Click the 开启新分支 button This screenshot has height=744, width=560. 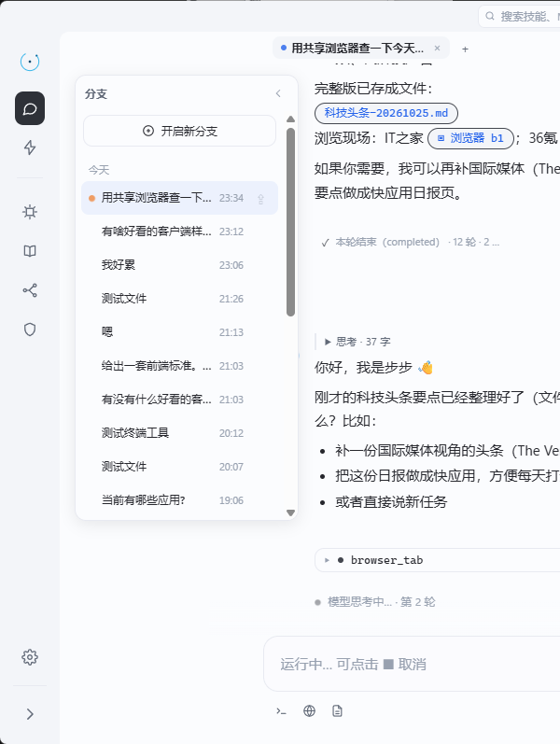click(x=179, y=131)
